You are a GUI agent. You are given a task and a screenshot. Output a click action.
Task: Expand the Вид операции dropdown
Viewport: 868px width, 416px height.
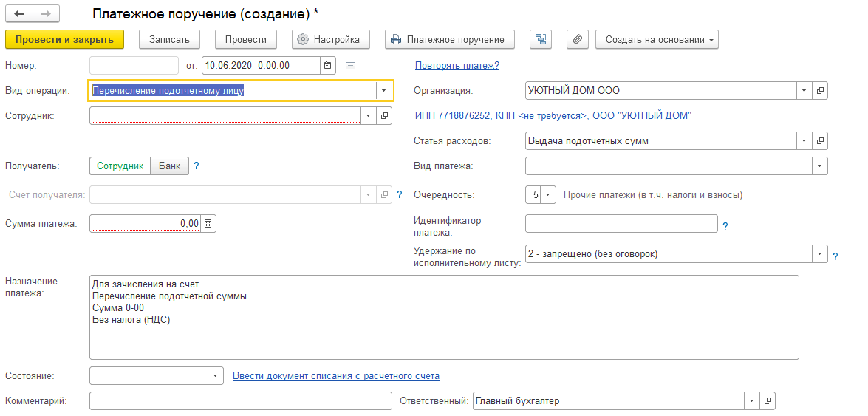coord(383,90)
